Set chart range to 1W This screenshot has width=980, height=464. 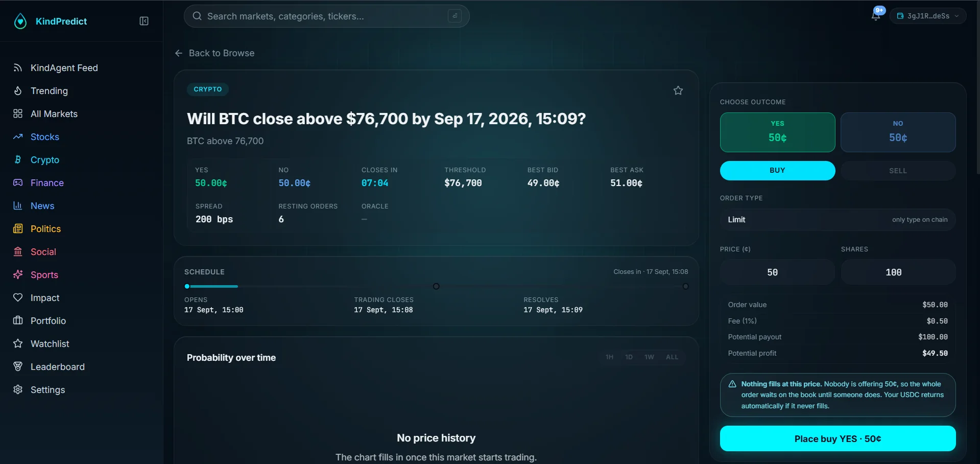(649, 357)
